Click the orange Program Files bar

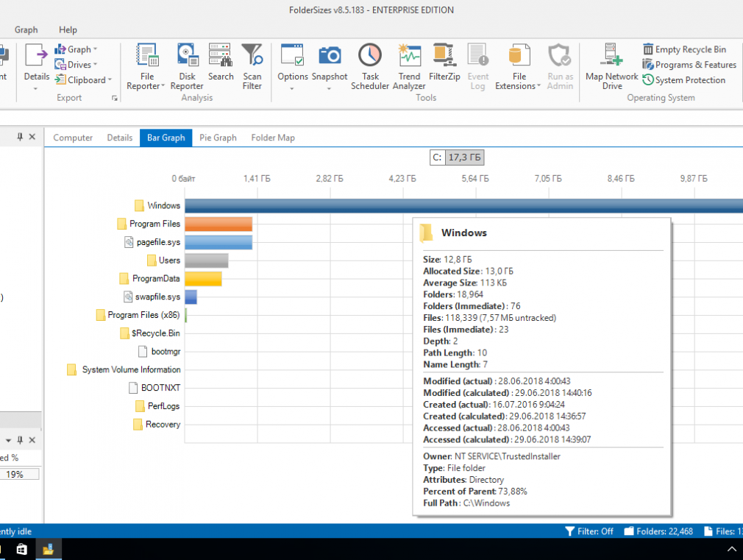tap(218, 224)
